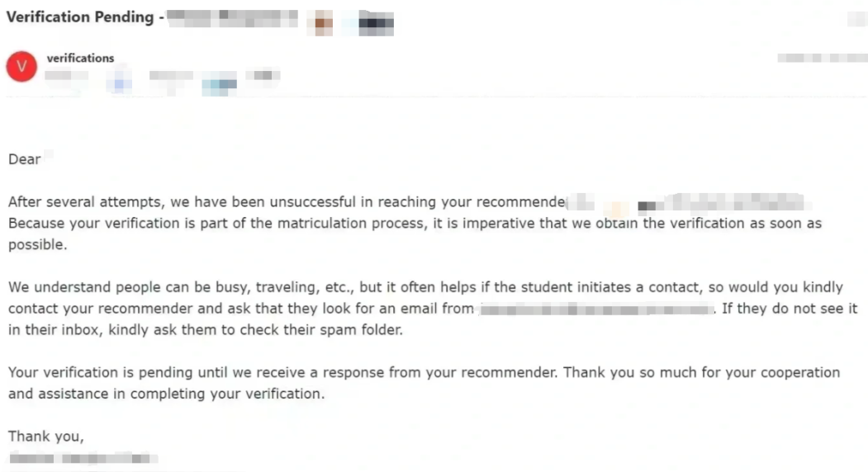Click the dark blurred label in subject
868x472 pixels.
(376, 23)
